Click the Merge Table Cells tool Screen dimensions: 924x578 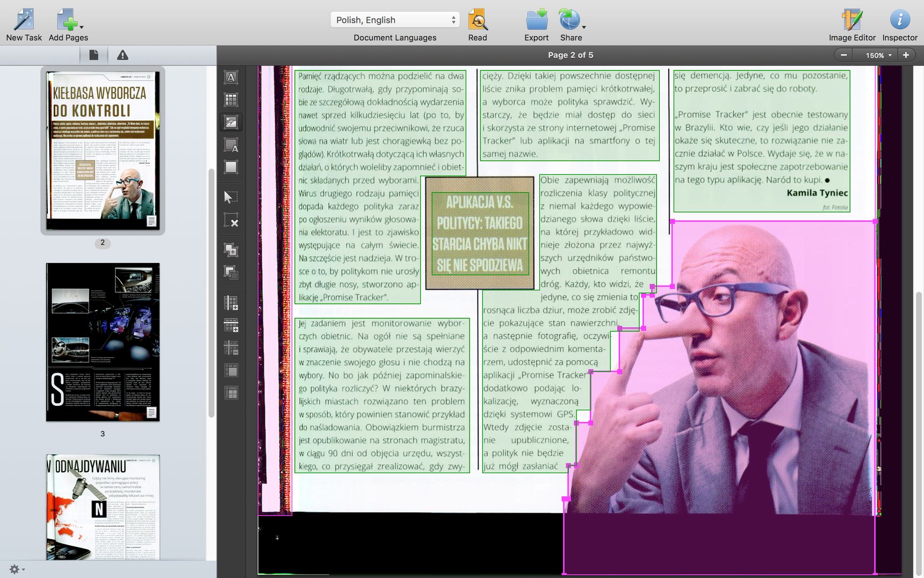(x=231, y=370)
